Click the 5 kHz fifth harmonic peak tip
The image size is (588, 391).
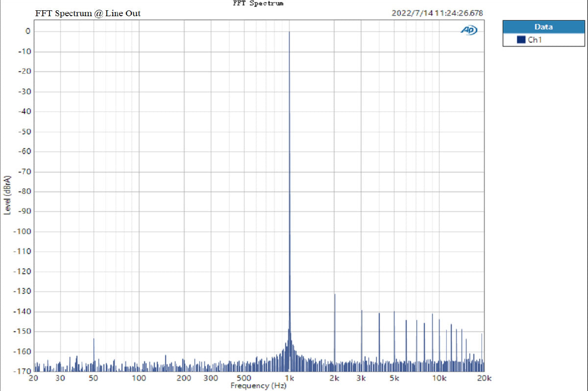point(394,312)
